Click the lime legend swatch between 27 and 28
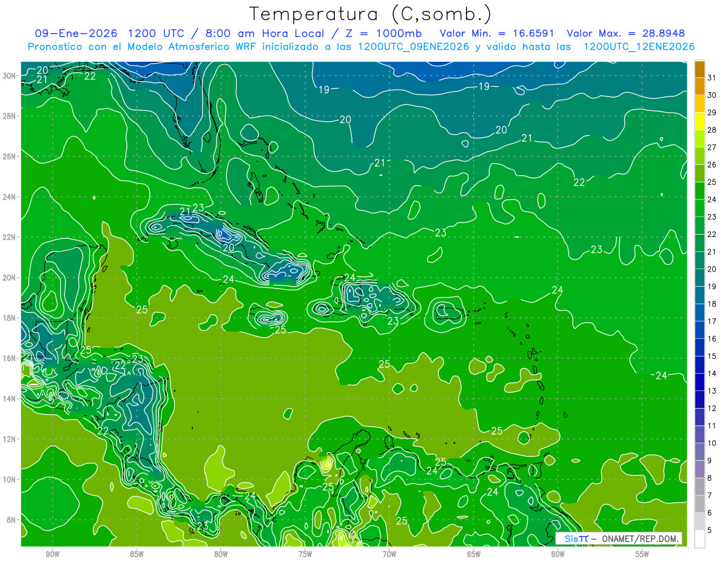 [x=699, y=139]
